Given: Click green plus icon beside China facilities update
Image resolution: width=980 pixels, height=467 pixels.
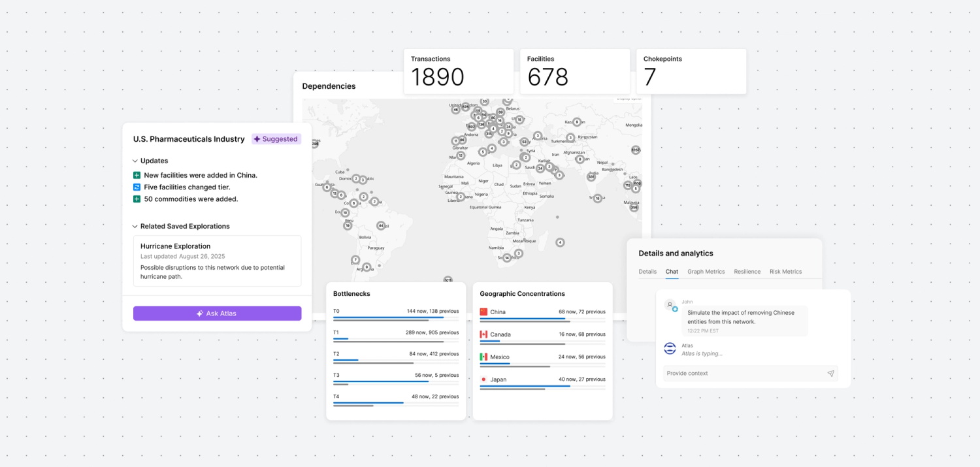Looking at the screenshot, I should click(137, 175).
